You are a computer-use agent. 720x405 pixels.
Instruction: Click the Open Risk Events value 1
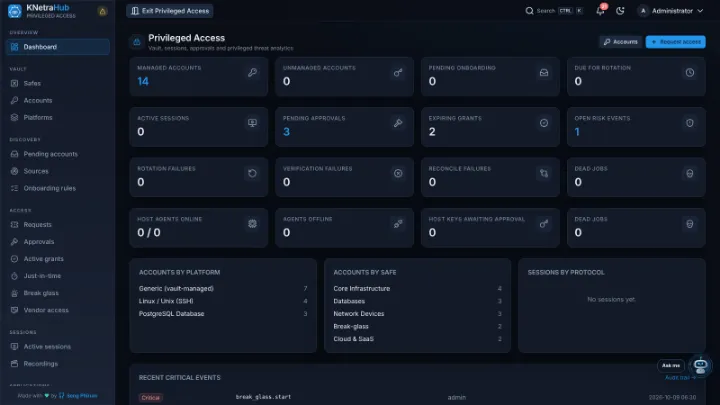click(577, 132)
